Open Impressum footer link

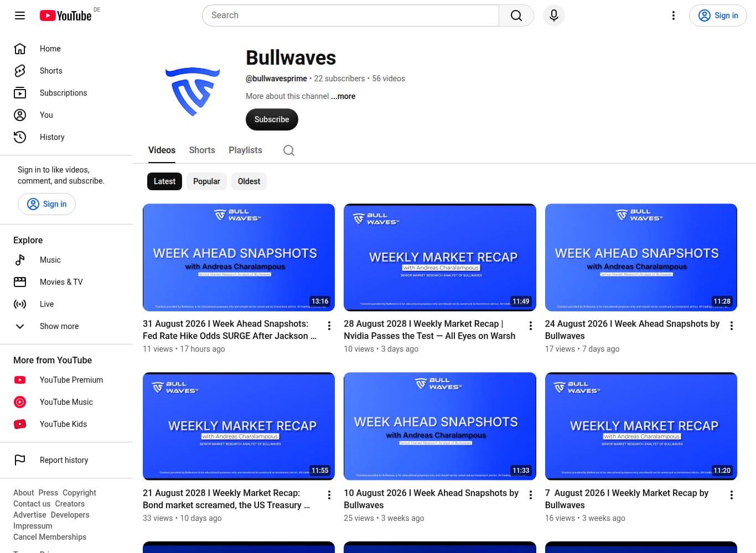[33, 526]
